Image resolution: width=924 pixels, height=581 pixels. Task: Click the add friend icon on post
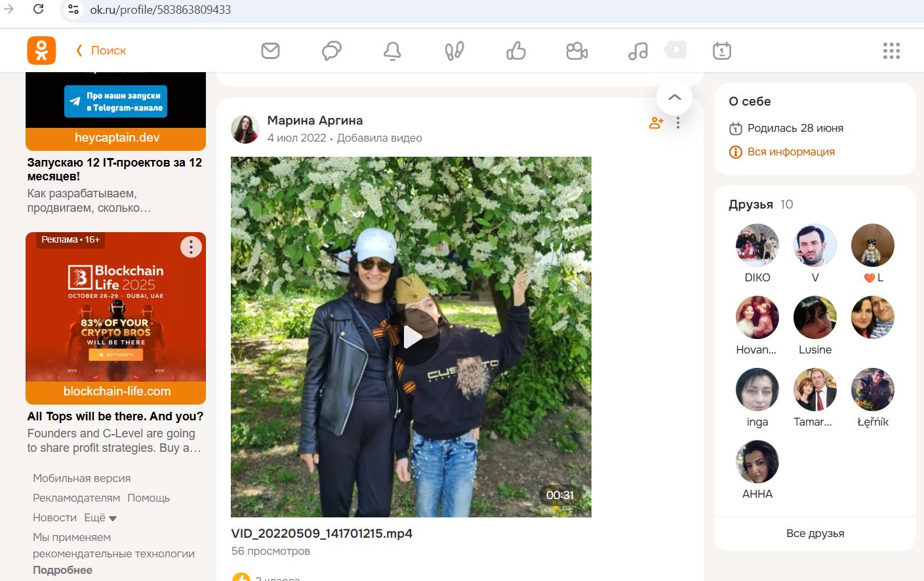click(656, 123)
